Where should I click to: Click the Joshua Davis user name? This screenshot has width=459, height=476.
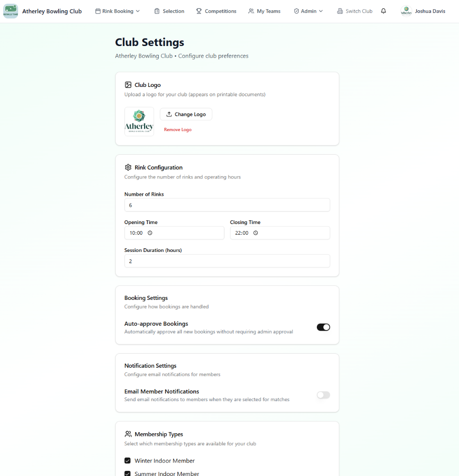click(x=430, y=11)
